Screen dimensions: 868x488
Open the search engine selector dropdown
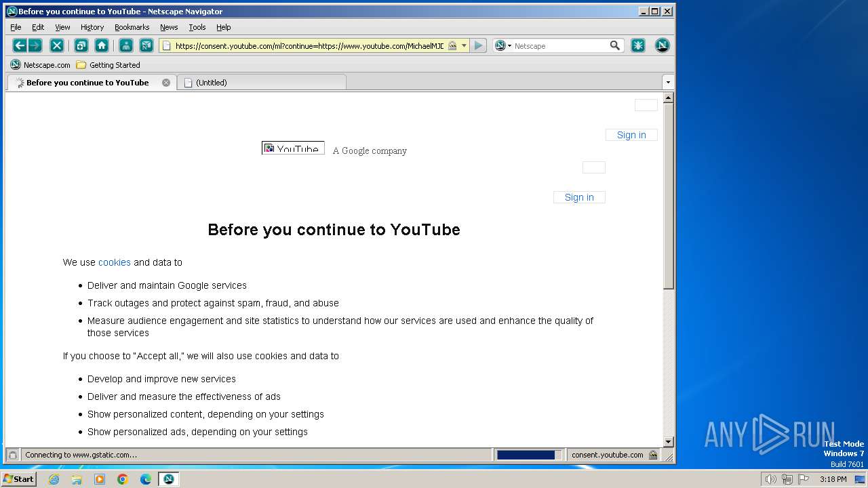(x=502, y=45)
